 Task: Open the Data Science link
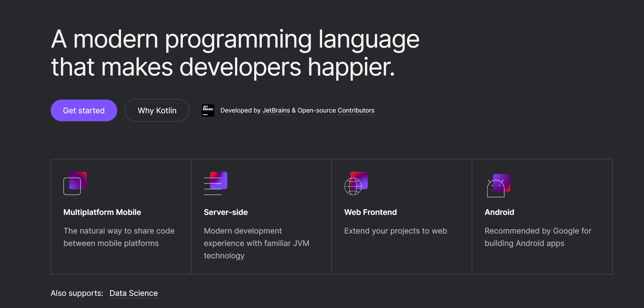(x=134, y=293)
